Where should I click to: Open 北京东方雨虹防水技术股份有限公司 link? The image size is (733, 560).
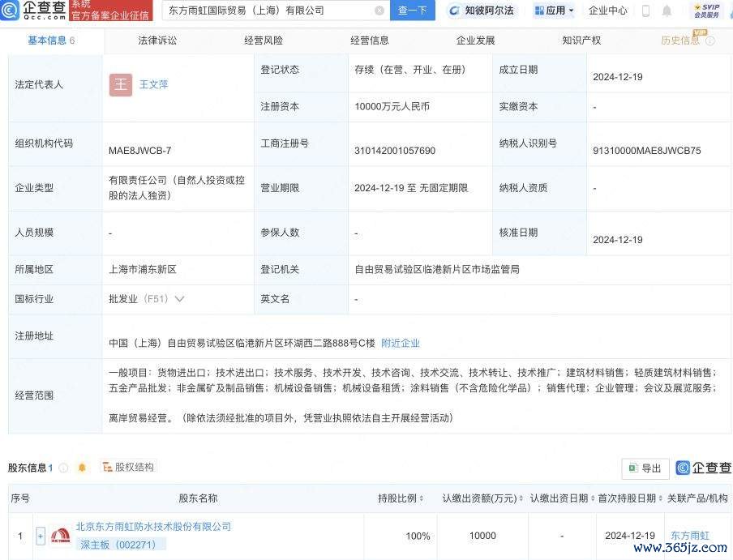tap(153, 527)
